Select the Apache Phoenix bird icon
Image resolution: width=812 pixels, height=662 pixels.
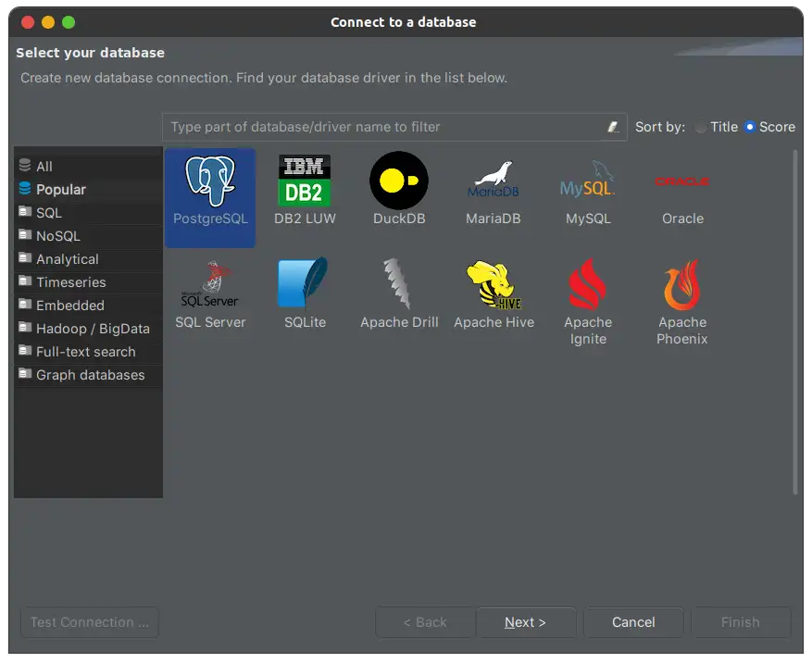682,285
